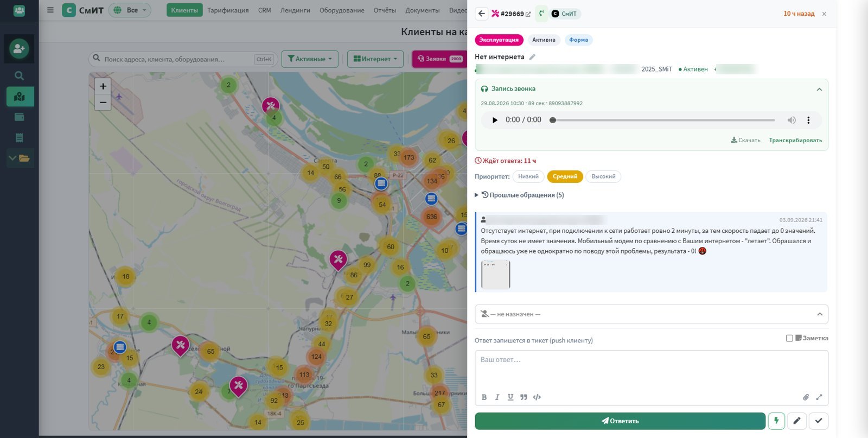Collapse the Запись звонка section
Viewport: 868px width, 438px height.
point(819,89)
